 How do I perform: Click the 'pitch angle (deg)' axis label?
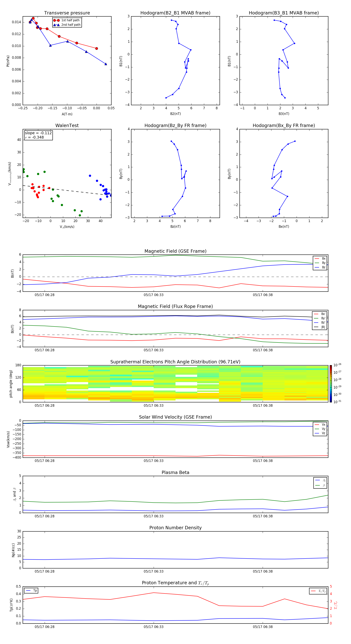point(11,384)
